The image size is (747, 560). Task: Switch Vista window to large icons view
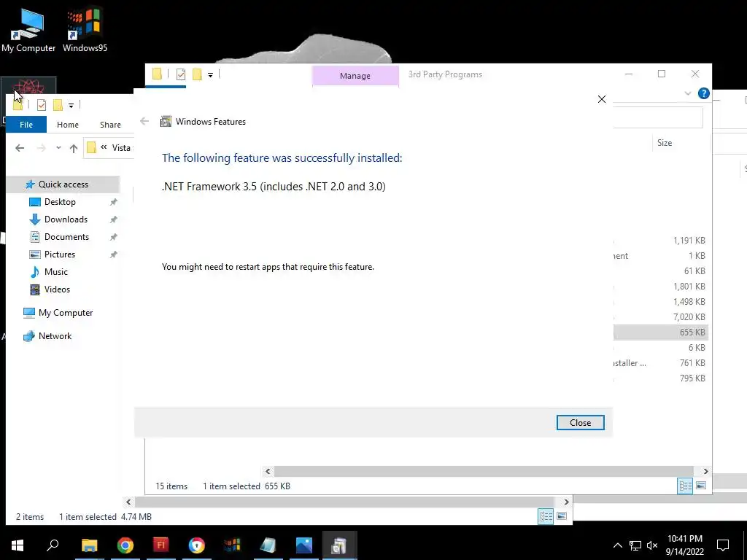(562, 517)
